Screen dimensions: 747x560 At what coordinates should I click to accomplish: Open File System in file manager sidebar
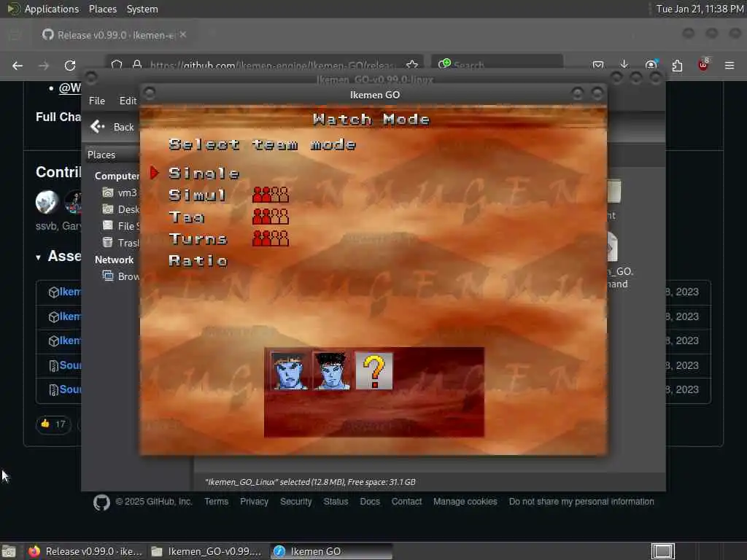121,226
